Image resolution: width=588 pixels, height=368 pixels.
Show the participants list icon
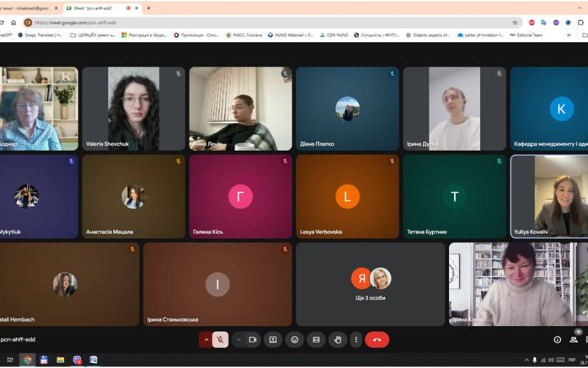click(574, 339)
